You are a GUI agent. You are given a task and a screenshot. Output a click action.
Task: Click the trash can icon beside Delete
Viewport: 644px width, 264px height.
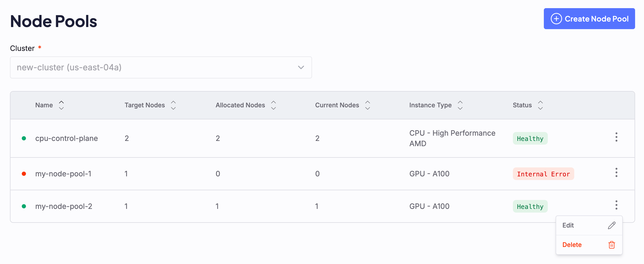click(x=612, y=245)
